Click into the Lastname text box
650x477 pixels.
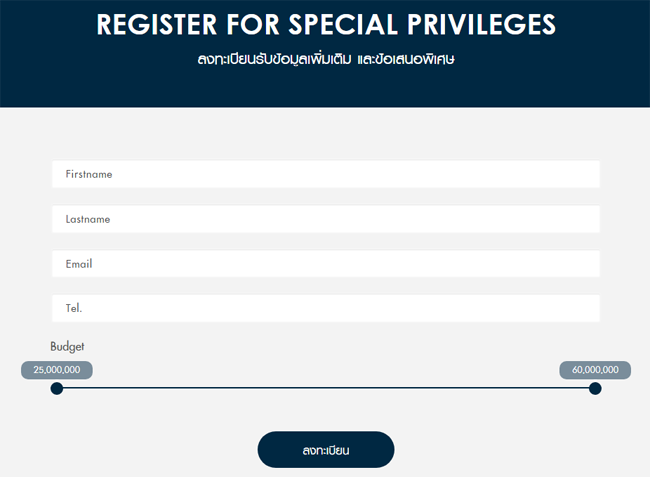click(325, 219)
